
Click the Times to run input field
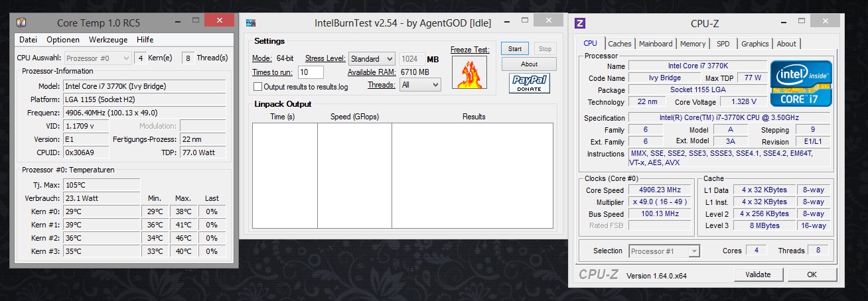click(x=311, y=72)
